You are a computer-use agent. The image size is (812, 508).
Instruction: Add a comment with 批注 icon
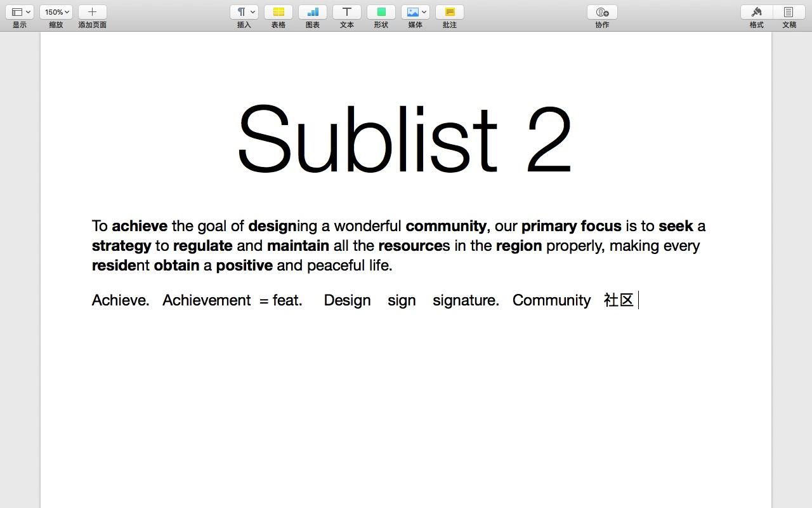[450, 12]
